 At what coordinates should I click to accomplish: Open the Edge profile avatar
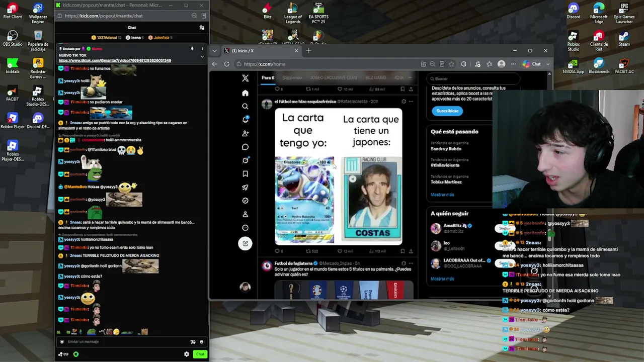click(501, 64)
